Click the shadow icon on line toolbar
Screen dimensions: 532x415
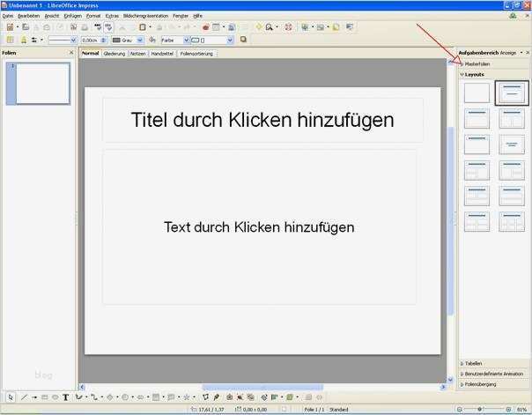243,40
